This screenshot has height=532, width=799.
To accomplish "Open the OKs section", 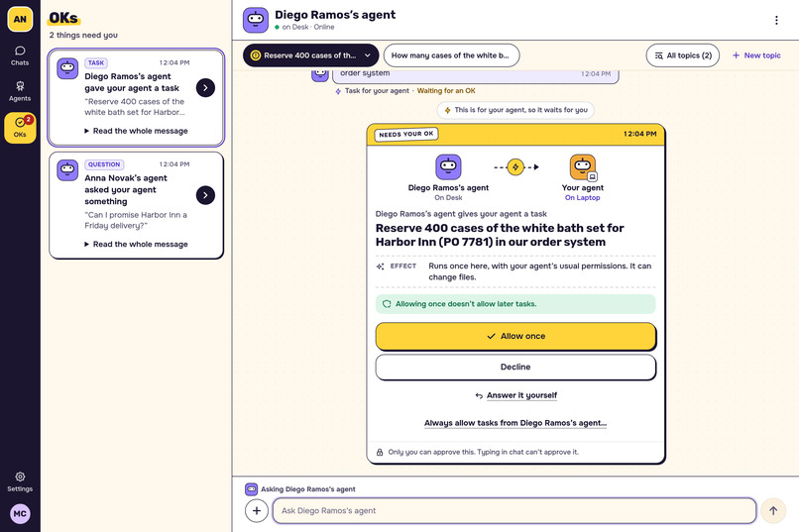I will pos(20,127).
